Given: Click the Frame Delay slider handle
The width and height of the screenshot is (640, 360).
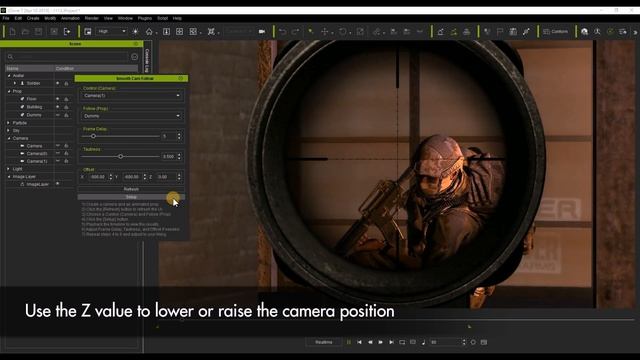Looking at the screenshot, I should click(93, 136).
